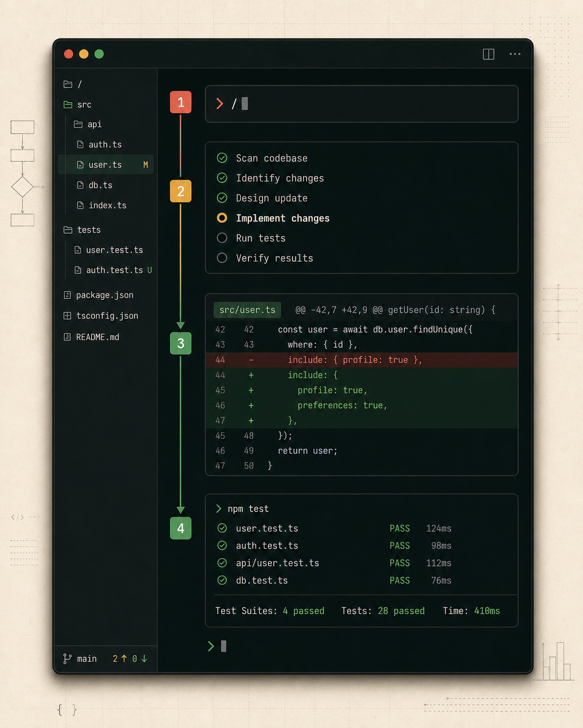Select the Run tests empty circle

point(222,238)
